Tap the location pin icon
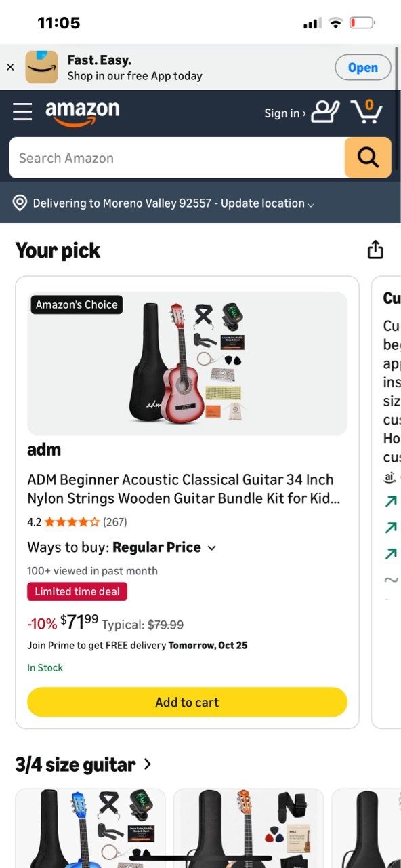Viewport: 401px width, 868px height. [20, 203]
